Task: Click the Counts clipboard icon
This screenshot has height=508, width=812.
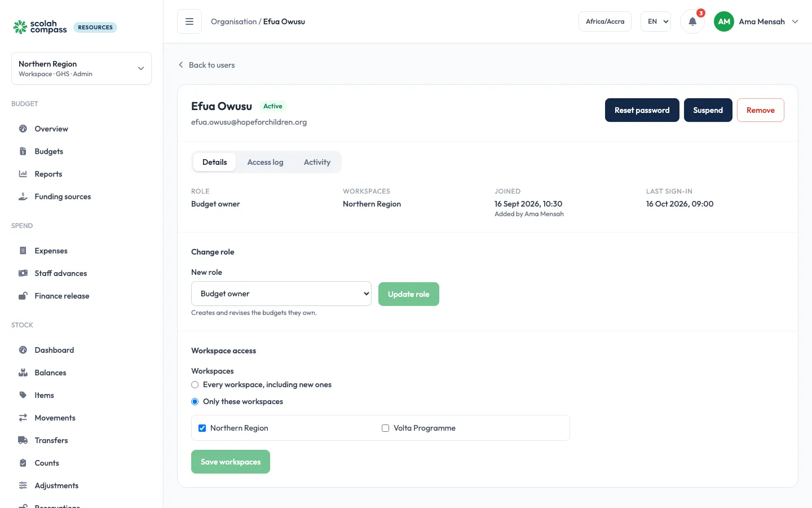Action: [x=23, y=463]
